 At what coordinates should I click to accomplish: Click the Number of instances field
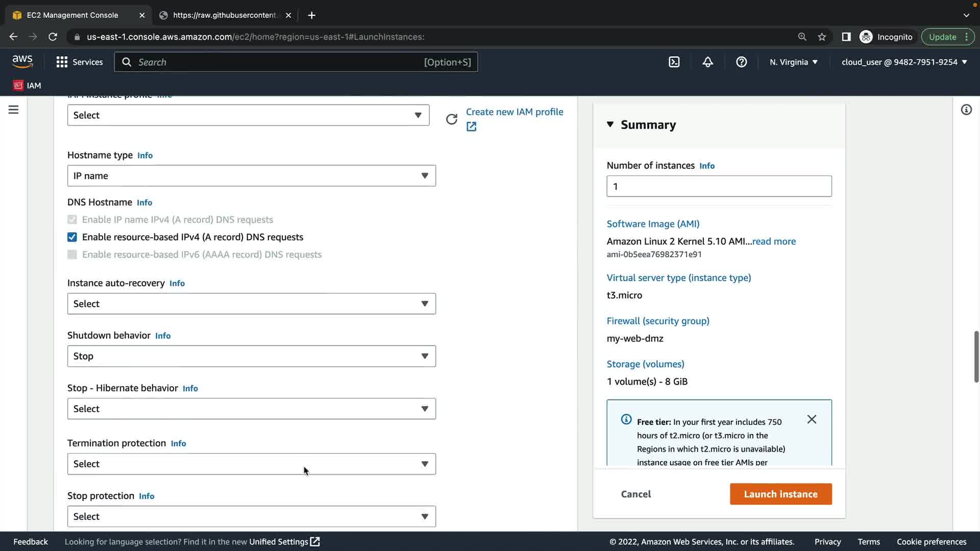pyautogui.click(x=719, y=186)
